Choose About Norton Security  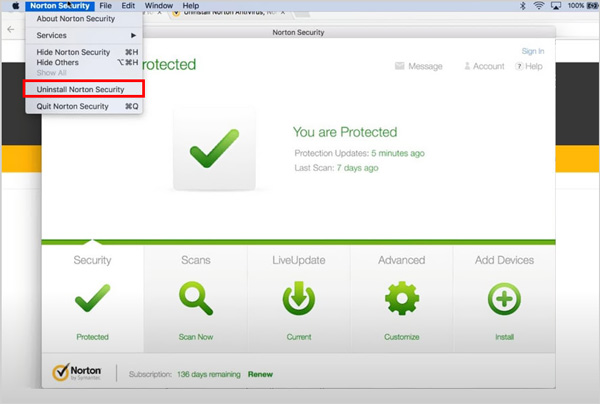click(84, 19)
